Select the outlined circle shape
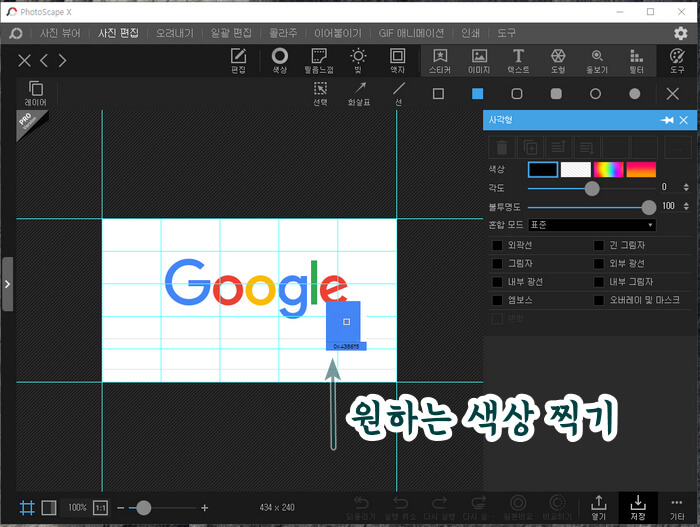The image size is (700, 527). point(595,94)
